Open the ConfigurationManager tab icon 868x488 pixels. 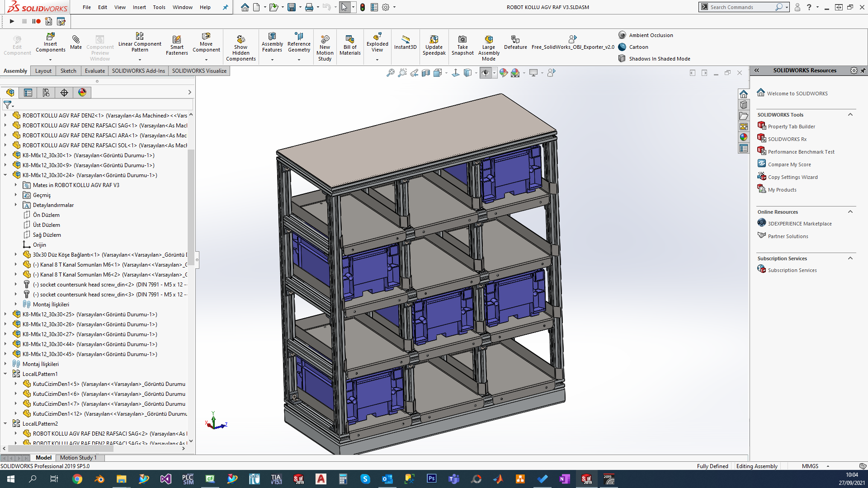click(x=46, y=93)
